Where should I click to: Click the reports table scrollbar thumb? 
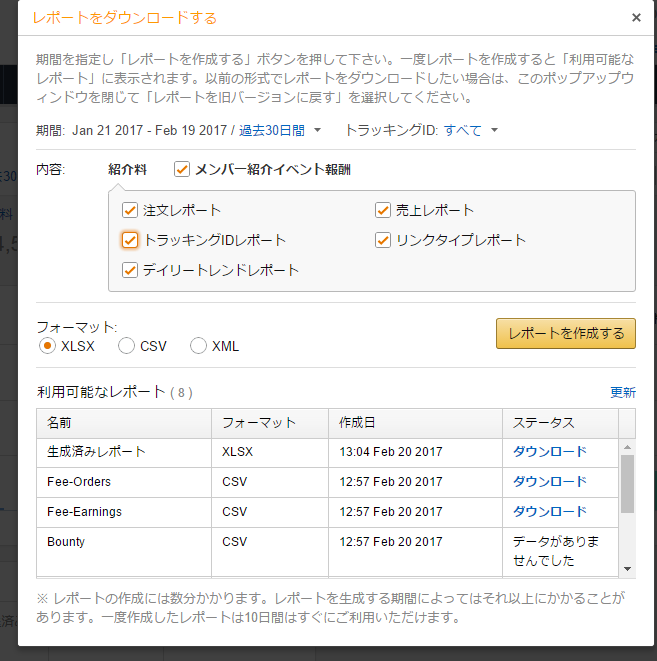627,484
